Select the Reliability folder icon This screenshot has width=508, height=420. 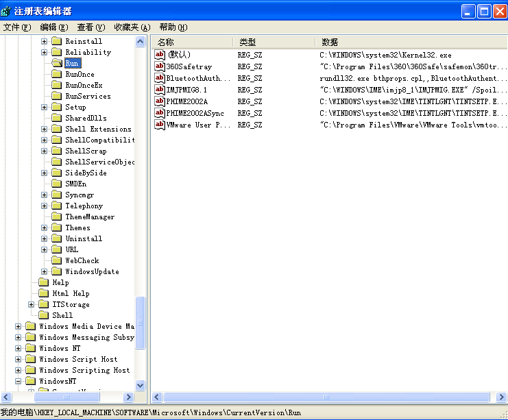(x=57, y=52)
